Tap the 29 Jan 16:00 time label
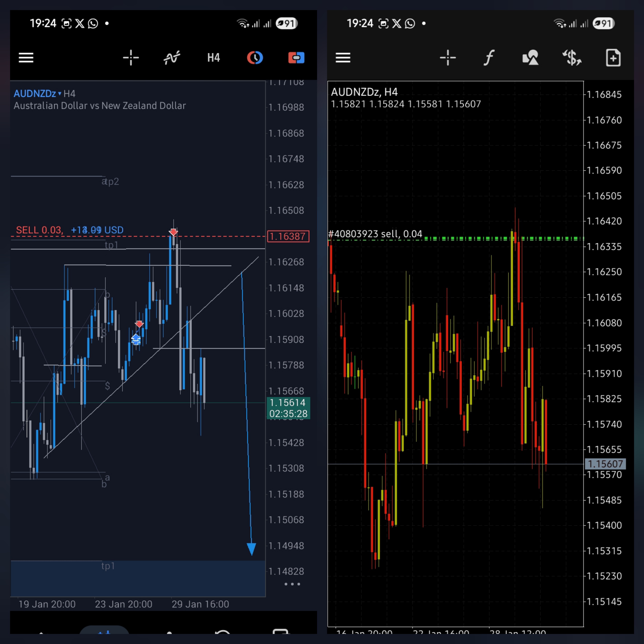The height and width of the screenshot is (644, 644). point(200,604)
